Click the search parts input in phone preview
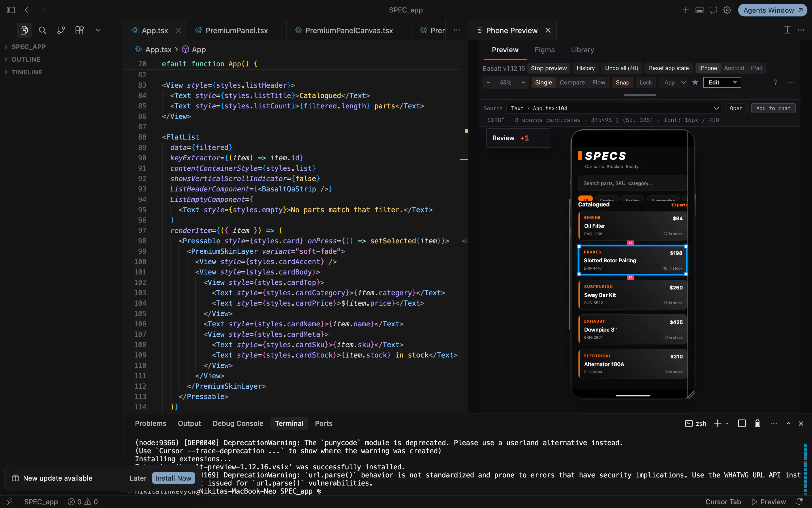Viewport: 812px width, 508px height. (x=632, y=183)
